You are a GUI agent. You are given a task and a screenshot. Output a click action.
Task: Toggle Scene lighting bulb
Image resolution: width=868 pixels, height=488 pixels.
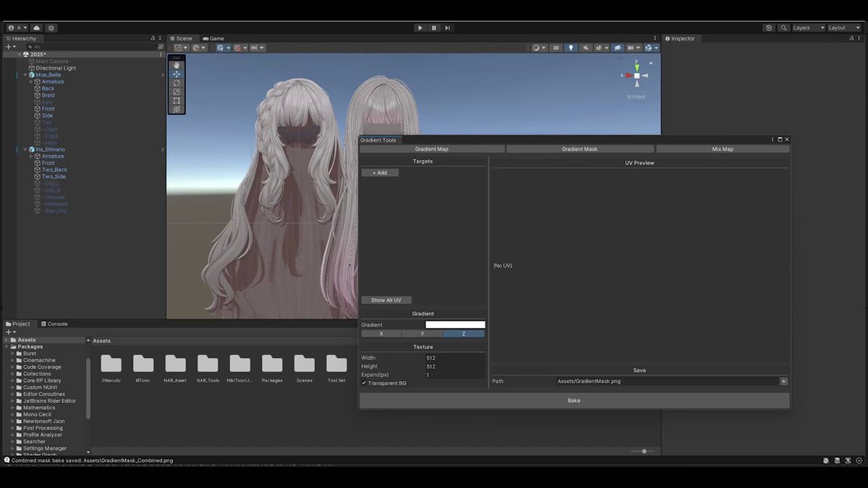[571, 48]
